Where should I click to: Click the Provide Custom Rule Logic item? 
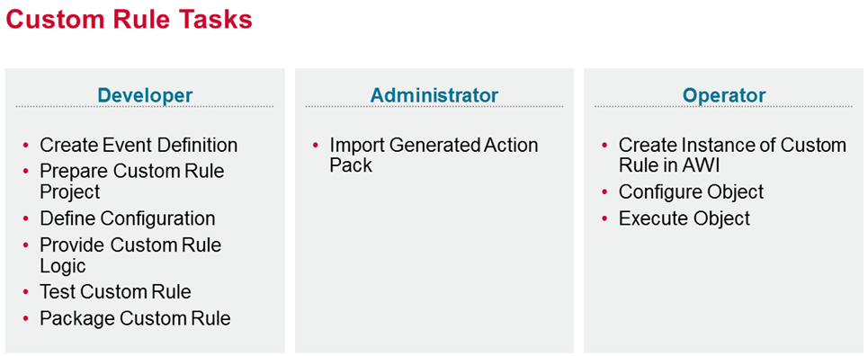click(x=130, y=254)
